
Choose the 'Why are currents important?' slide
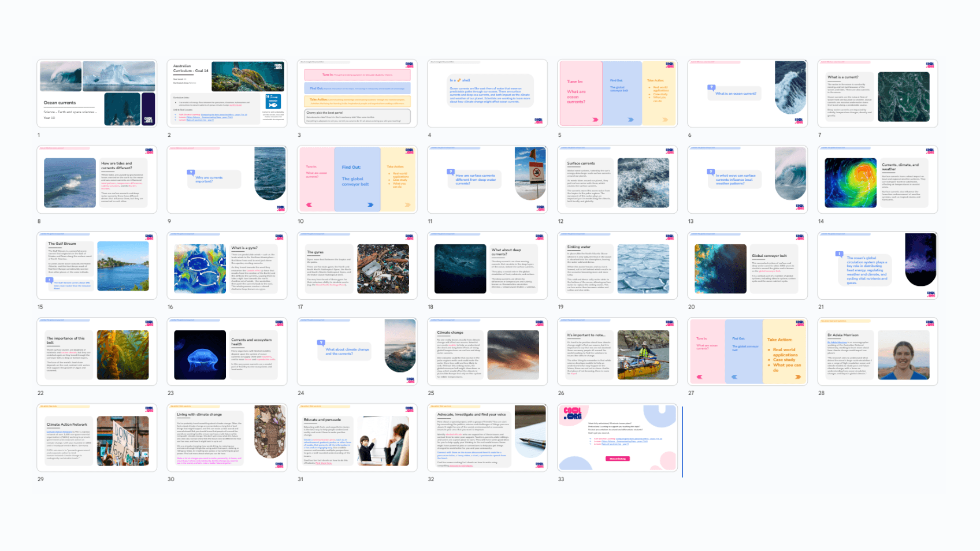coord(227,179)
